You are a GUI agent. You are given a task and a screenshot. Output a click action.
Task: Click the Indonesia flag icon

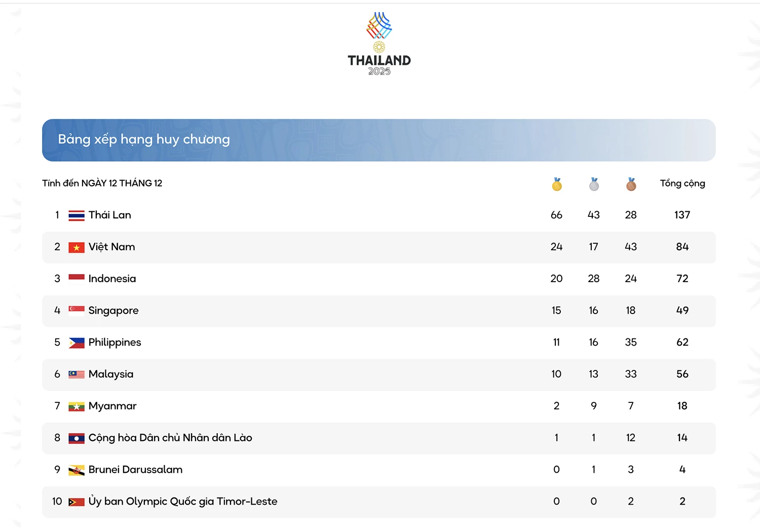[77, 278]
